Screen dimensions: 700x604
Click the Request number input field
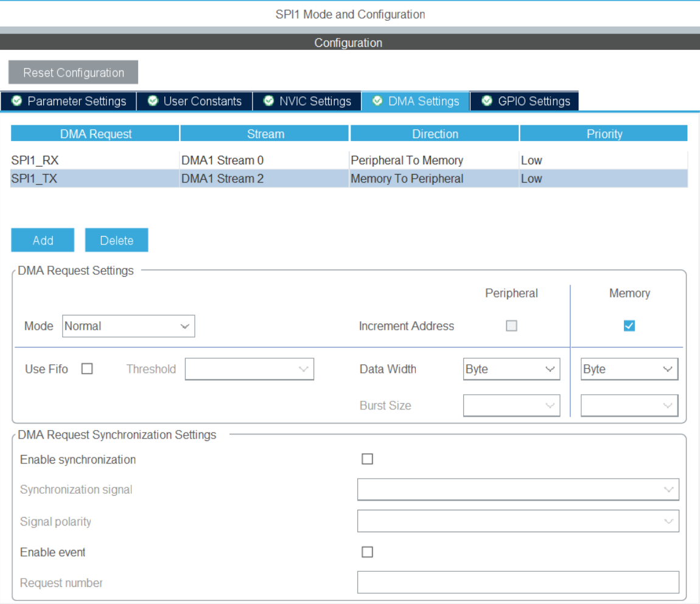click(518, 582)
